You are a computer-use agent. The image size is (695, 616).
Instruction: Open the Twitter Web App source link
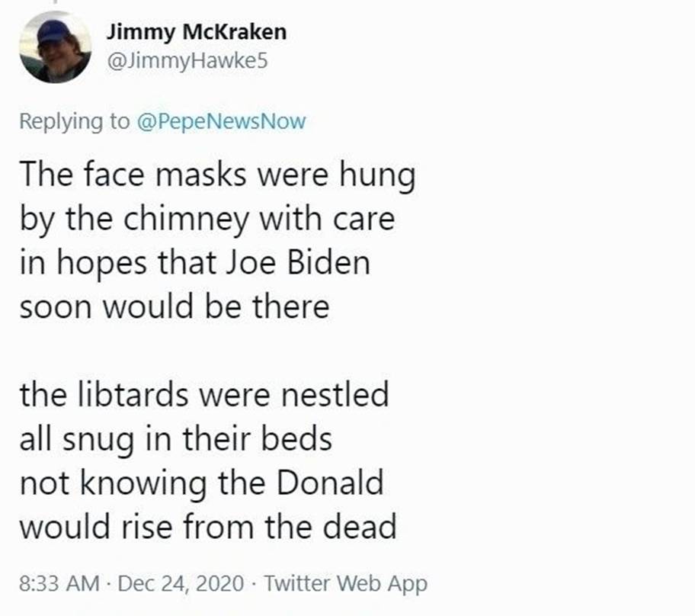pyautogui.click(x=344, y=584)
